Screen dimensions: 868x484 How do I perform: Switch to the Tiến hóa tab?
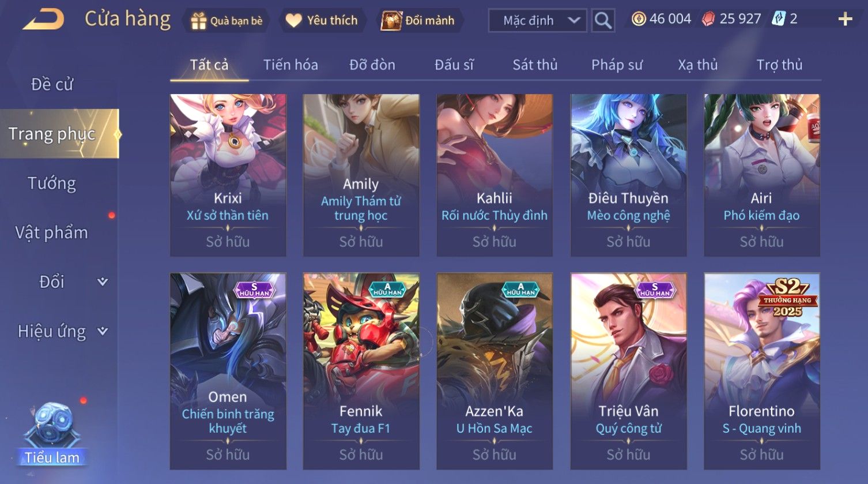click(x=290, y=65)
